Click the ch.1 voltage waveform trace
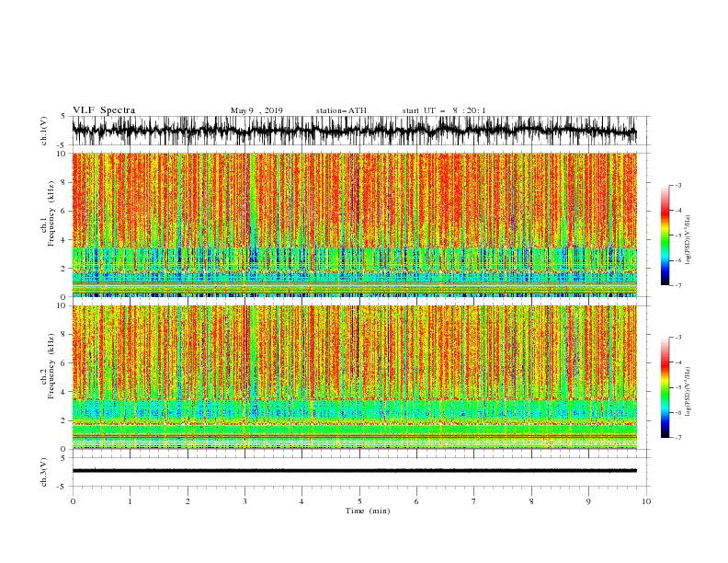 point(354,131)
